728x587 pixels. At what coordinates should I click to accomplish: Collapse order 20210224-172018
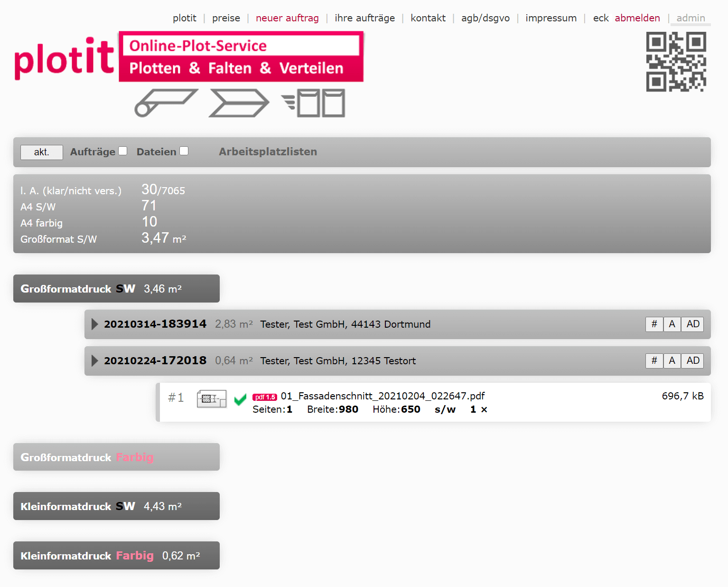(x=95, y=361)
